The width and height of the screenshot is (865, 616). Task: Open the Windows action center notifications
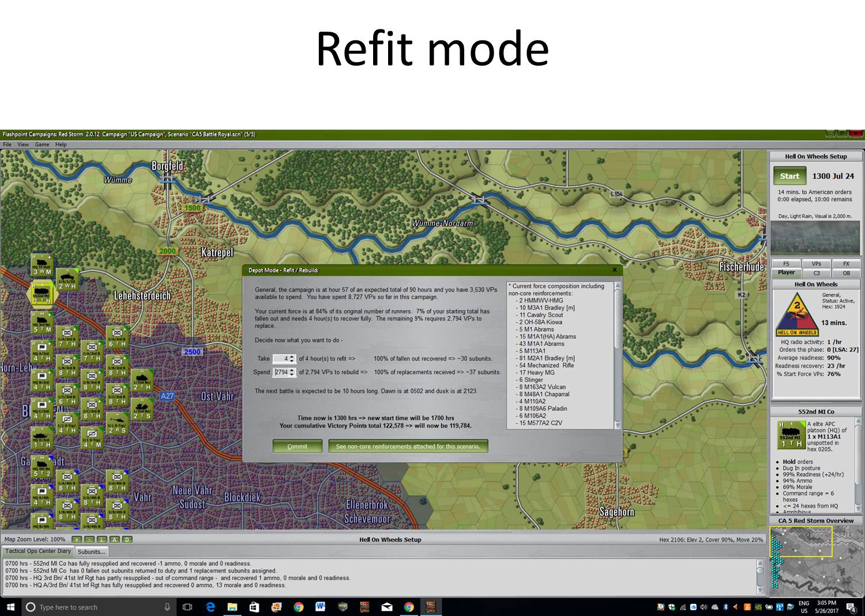click(x=851, y=607)
